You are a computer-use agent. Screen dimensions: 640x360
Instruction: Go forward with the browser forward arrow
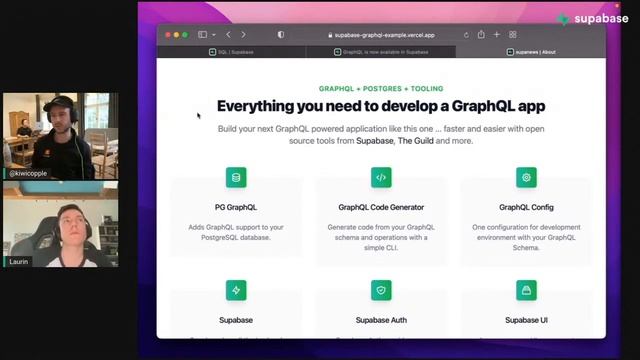point(244,35)
